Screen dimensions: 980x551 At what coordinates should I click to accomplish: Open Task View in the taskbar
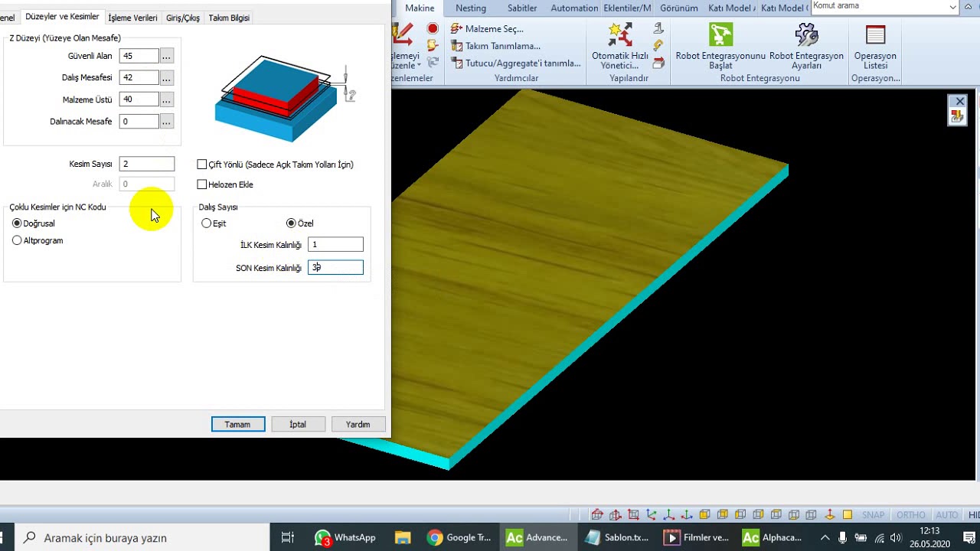click(x=287, y=537)
